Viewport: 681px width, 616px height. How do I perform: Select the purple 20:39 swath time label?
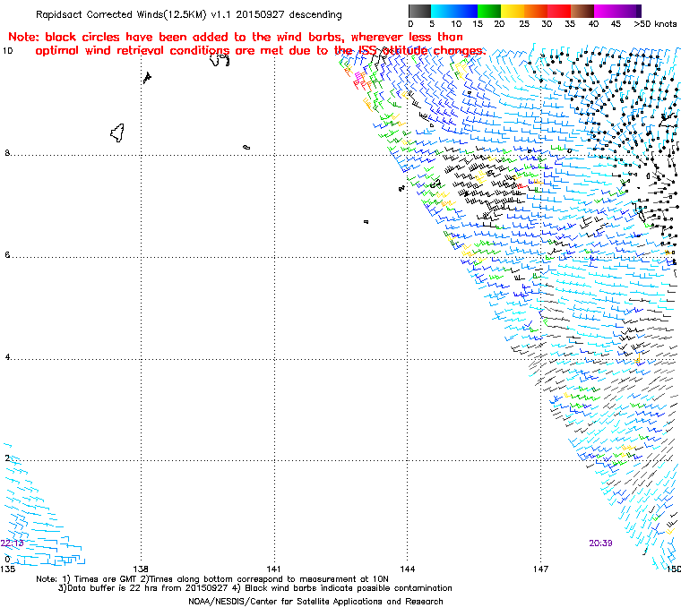[x=600, y=543]
